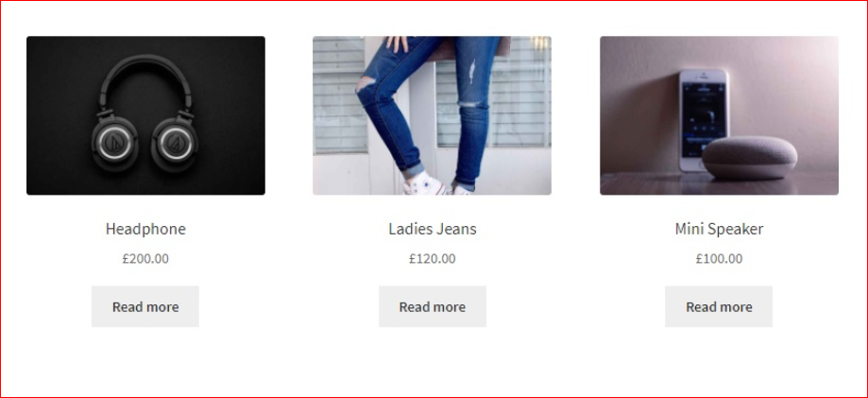Click the Headphone product title
Screen dimensions: 868x398
pos(145,229)
